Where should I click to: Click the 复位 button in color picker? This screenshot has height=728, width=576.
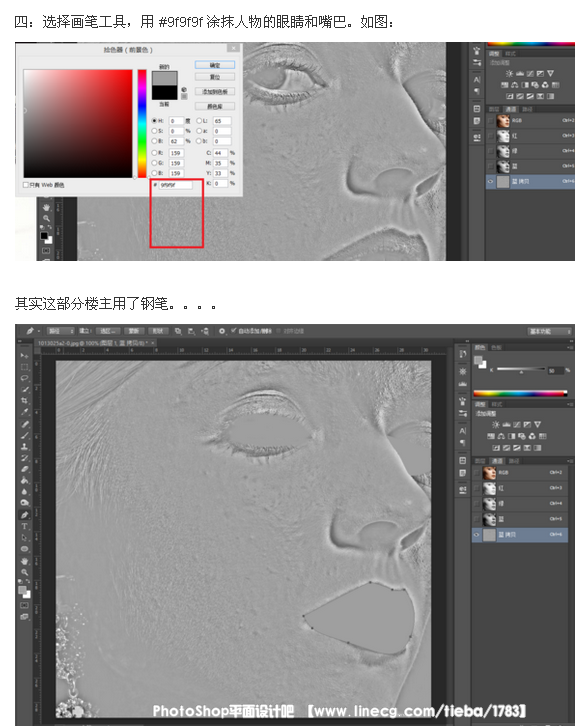click(215, 77)
